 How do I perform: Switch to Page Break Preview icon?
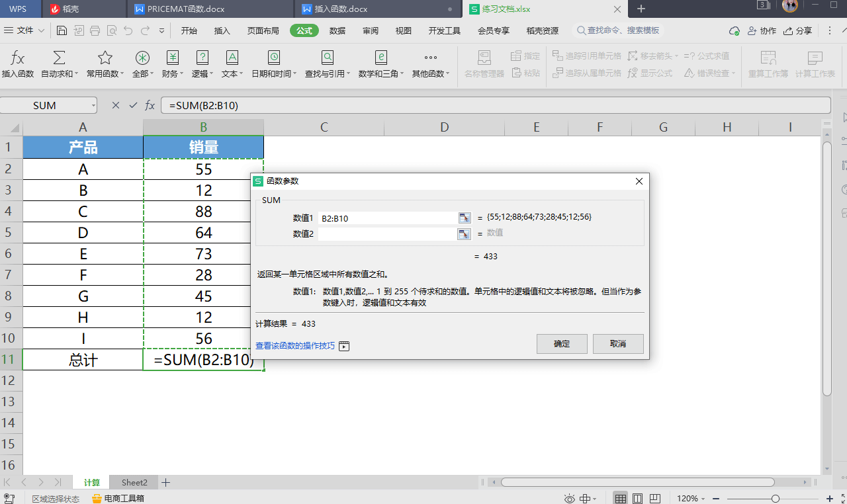coord(654,499)
